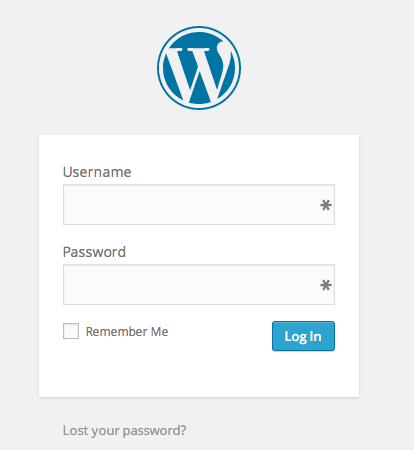This screenshot has width=414, height=450.
Task: Place cursor in the empty Password box
Action: 199,284
